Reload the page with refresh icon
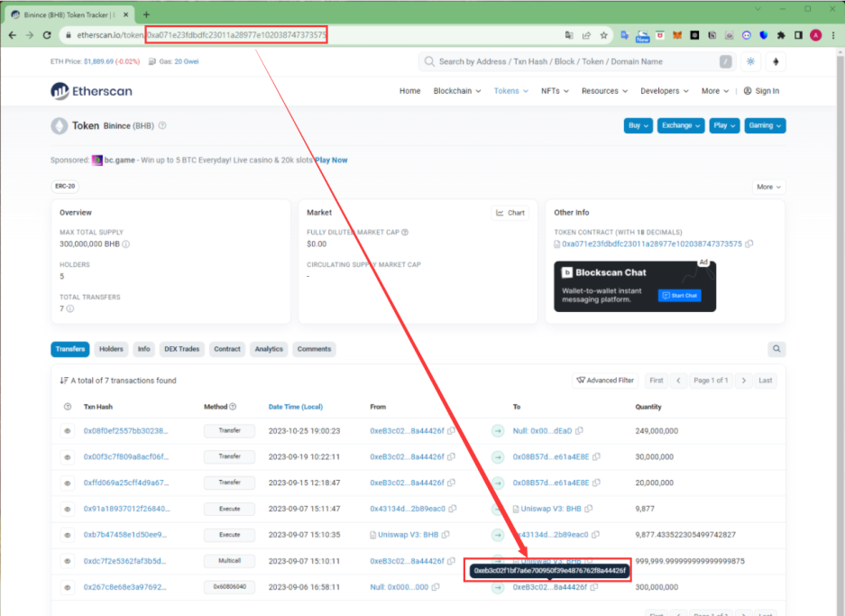Viewport: 845px width, 616px height. click(x=47, y=35)
